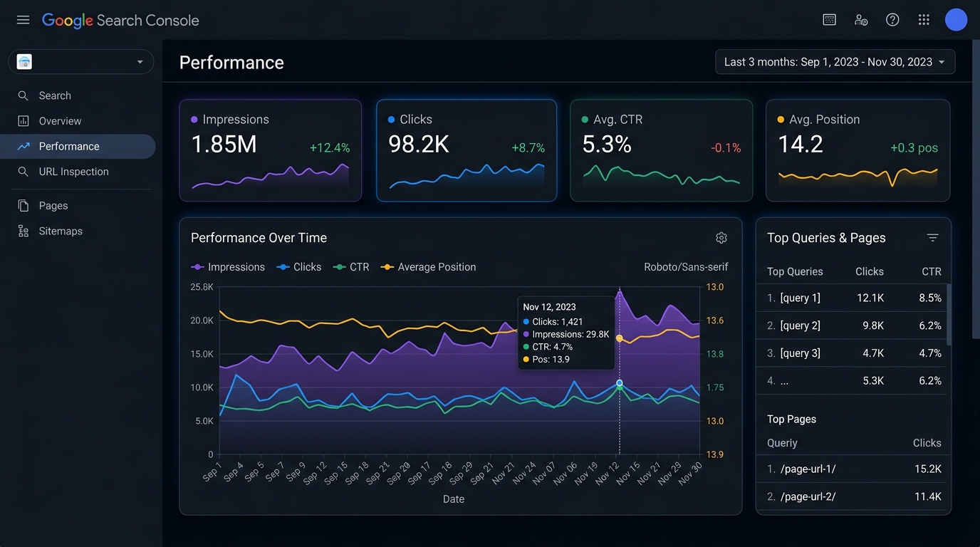Click the 8.5% CTR value
The image size is (980, 547).
930,298
